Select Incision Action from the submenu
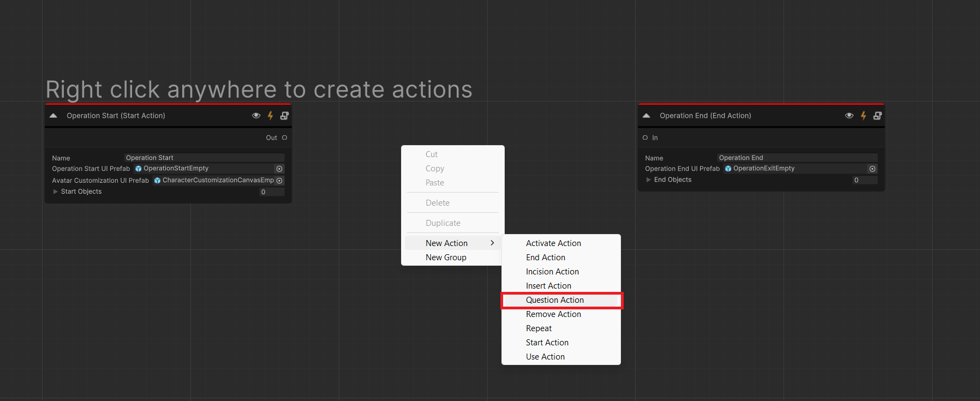The height and width of the screenshot is (401, 980). pyautogui.click(x=552, y=272)
